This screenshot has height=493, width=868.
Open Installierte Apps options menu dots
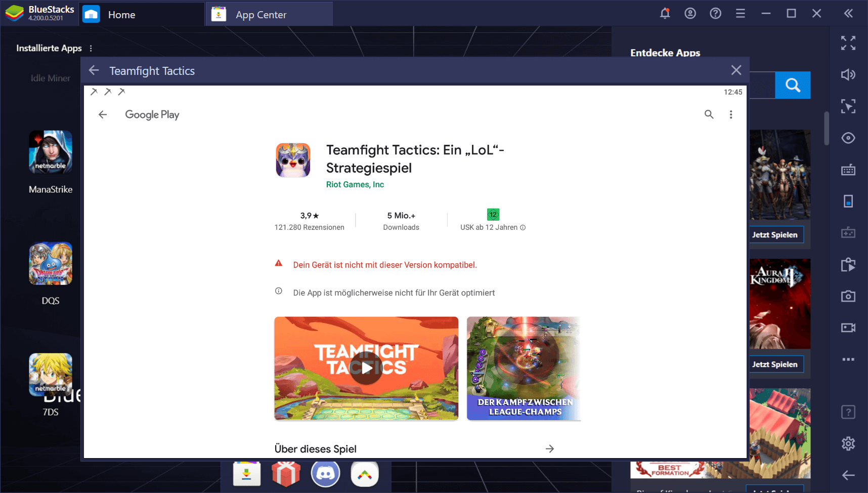pos(91,49)
